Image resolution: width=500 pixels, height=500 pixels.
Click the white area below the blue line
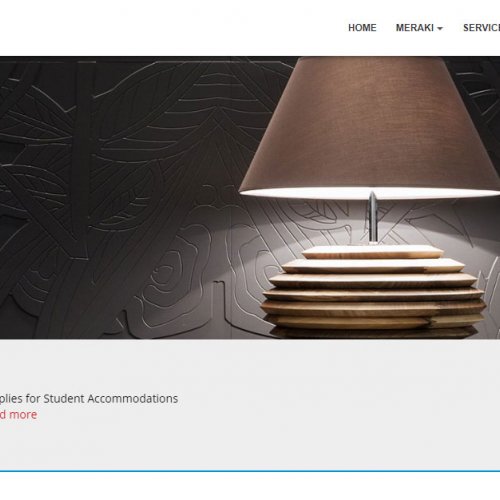250,486
